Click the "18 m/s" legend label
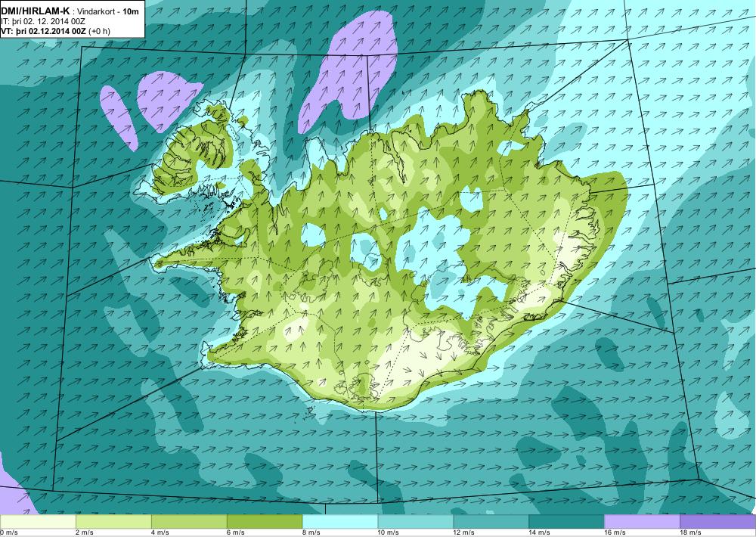This screenshot has width=756, height=537. coord(692,532)
